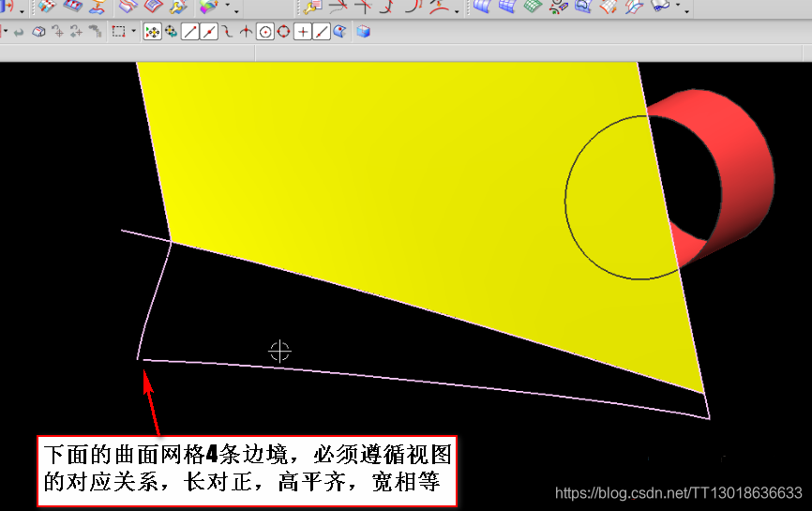The height and width of the screenshot is (511, 812).
Task: Open the rectangle selection method dropdown
Action: [133, 32]
